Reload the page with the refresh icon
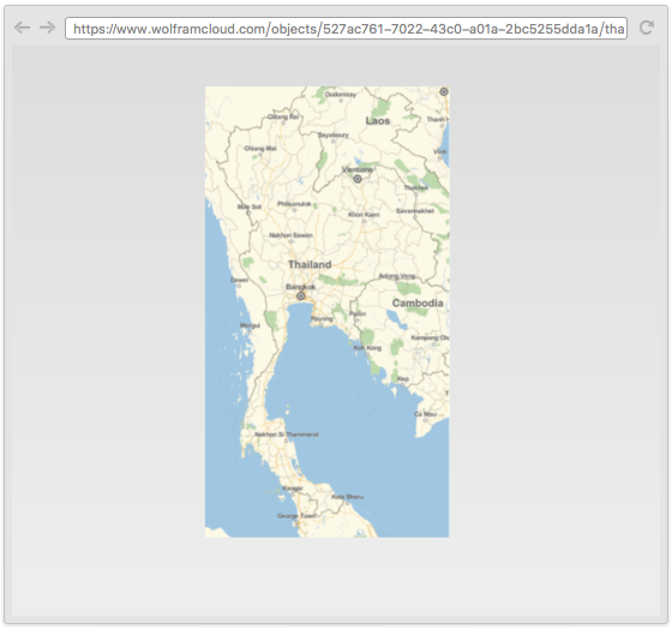672x629 pixels. click(x=646, y=28)
